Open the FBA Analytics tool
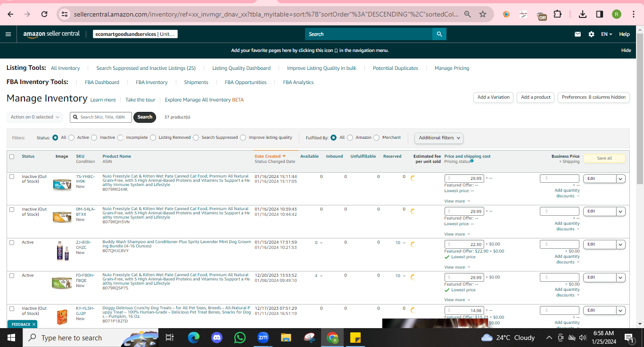 (x=298, y=82)
